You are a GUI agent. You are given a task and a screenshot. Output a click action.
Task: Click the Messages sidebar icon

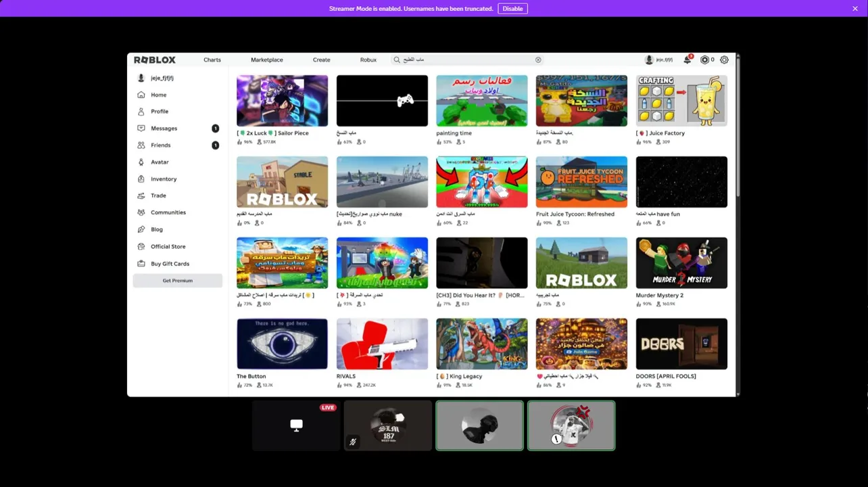tap(141, 128)
